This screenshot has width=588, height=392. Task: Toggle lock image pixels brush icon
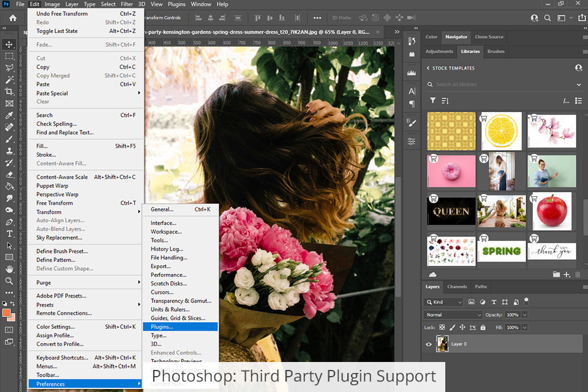coord(452,328)
